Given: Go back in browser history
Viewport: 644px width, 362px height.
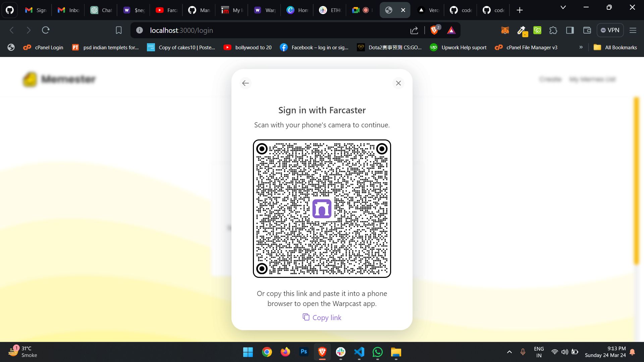Looking at the screenshot, I should point(12,30).
